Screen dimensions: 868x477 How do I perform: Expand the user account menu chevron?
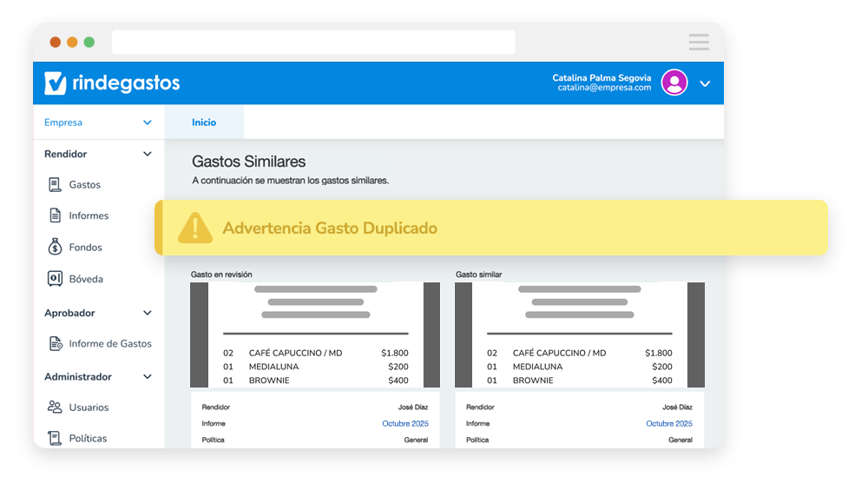tap(705, 83)
